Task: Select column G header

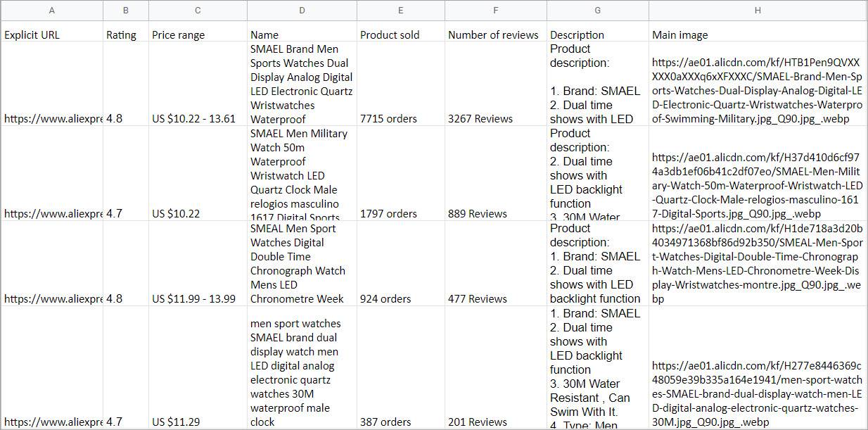Action: click(598, 11)
